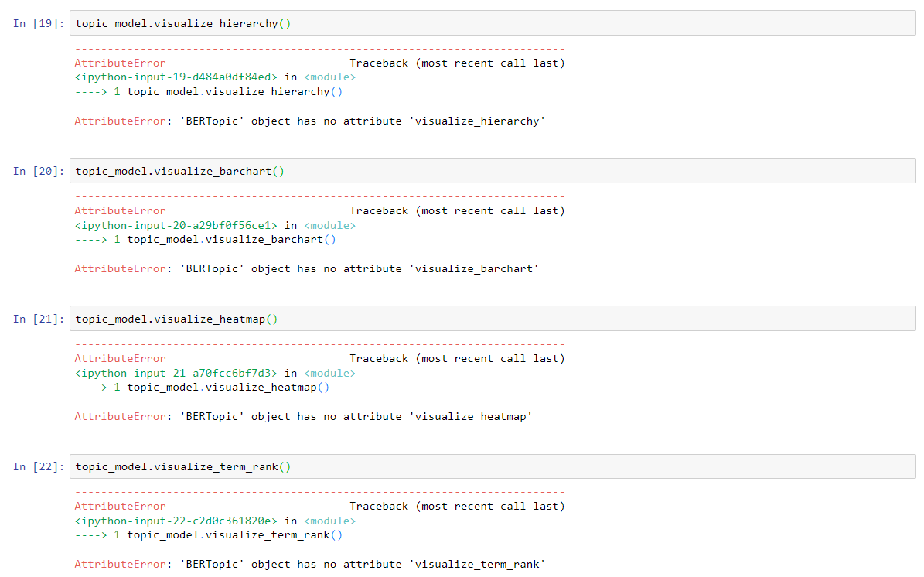Select the In [19] prompt label
Viewport: 924px width, 577px height.
[35, 22]
